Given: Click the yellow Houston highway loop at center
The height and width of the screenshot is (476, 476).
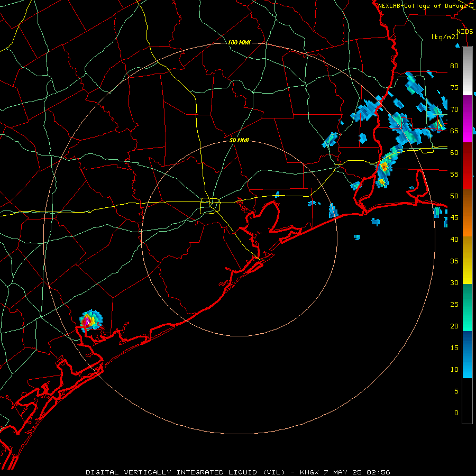Looking at the screenshot, I should (210, 206).
